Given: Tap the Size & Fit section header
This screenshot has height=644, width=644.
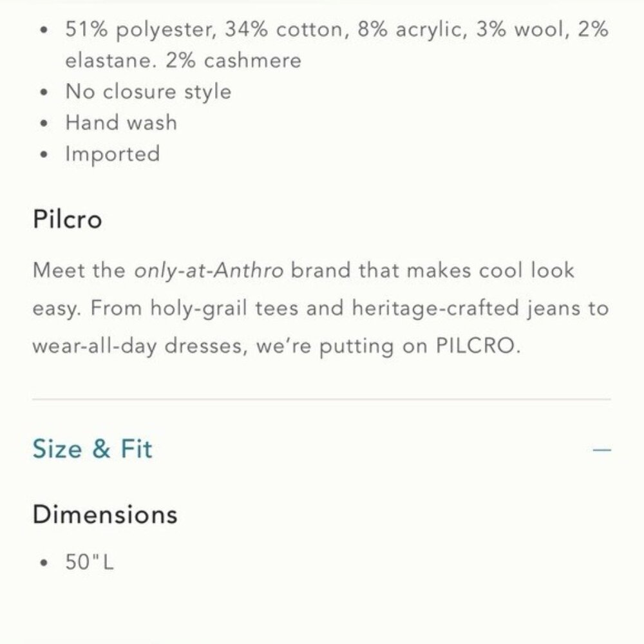Looking at the screenshot, I should click(92, 448).
